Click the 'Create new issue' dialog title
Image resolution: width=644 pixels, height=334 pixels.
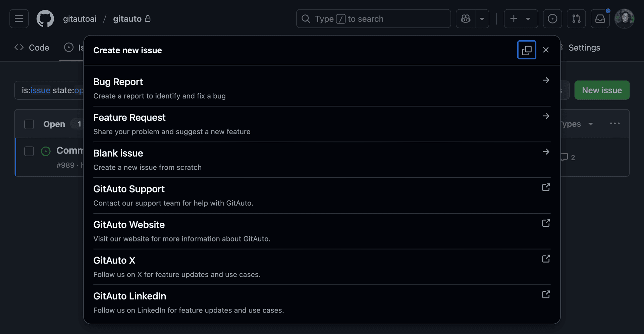pyautogui.click(x=127, y=50)
